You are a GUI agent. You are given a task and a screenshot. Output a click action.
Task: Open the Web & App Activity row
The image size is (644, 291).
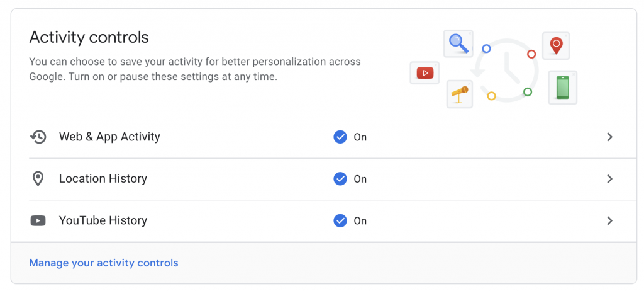(324, 137)
